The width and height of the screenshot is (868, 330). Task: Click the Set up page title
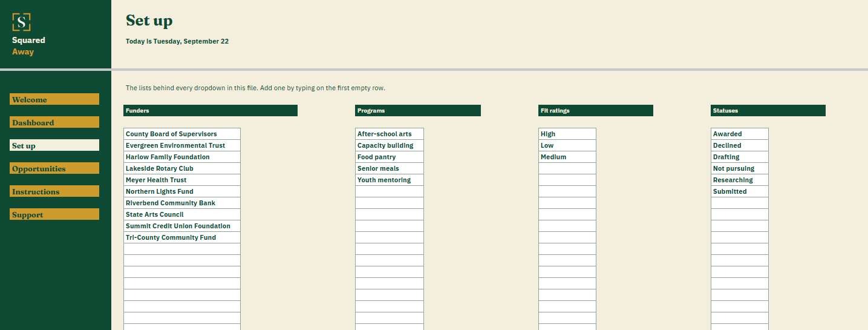[x=149, y=21]
